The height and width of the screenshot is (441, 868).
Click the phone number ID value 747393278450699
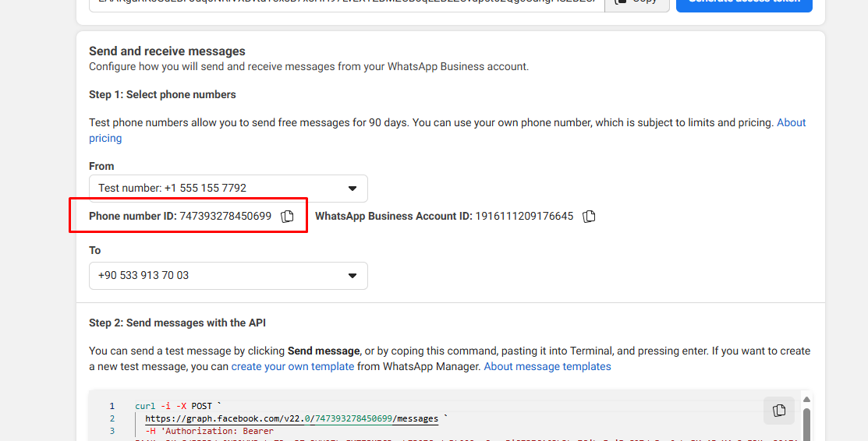[x=225, y=217]
